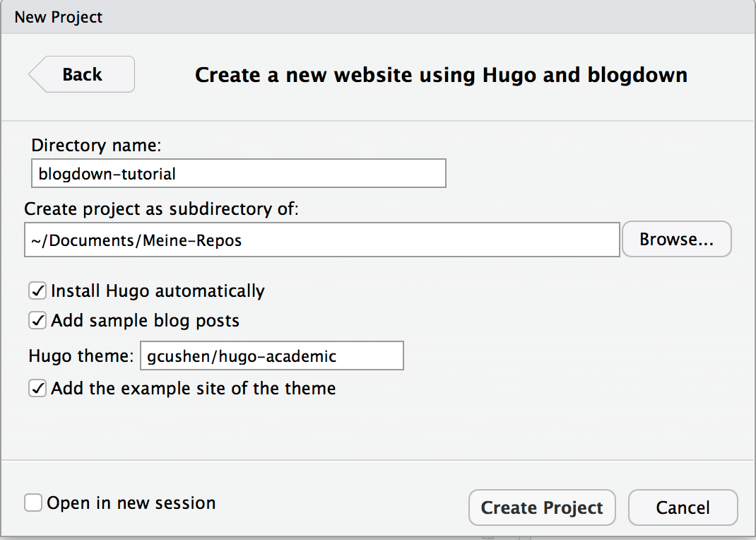The width and height of the screenshot is (756, 540).
Task: Click the "Add the example site" label text
Action: [x=193, y=388]
